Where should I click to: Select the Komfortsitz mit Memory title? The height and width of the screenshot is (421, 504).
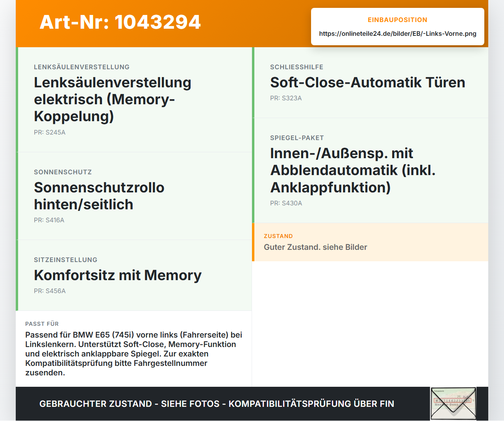[118, 275]
